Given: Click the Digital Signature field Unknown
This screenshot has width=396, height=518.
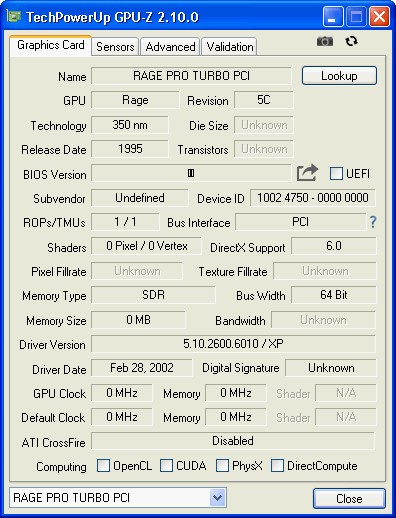Looking at the screenshot, I should point(331,368).
